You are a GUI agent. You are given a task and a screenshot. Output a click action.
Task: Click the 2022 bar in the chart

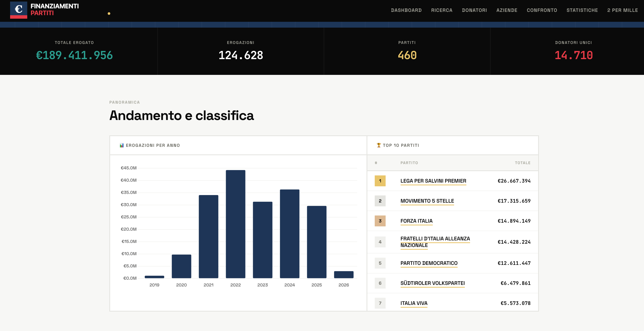pyautogui.click(x=235, y=224)
